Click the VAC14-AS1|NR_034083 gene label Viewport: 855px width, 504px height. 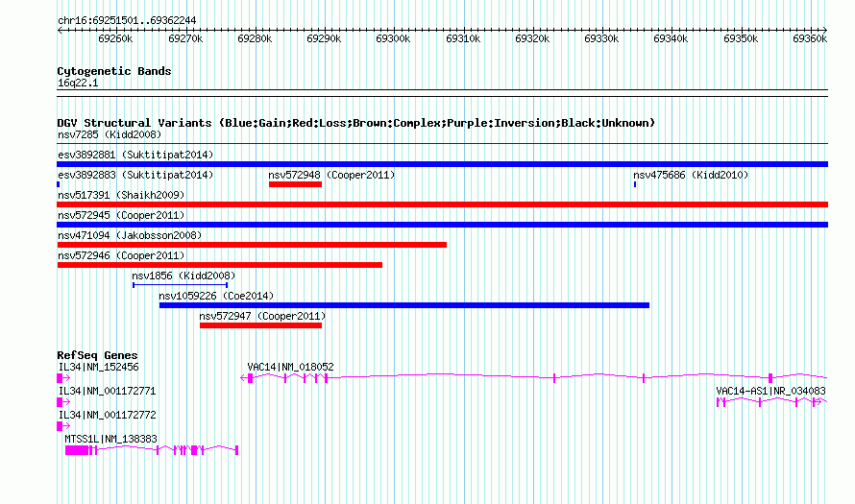pos(770,392)
